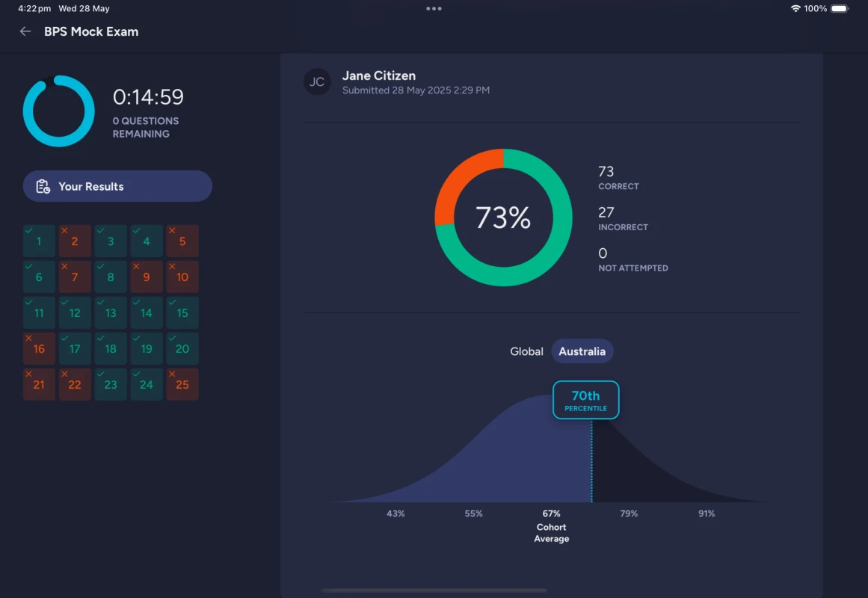Switch to the Global cohort tab
The height and width of the screenshot is (598, 868).
526,351
